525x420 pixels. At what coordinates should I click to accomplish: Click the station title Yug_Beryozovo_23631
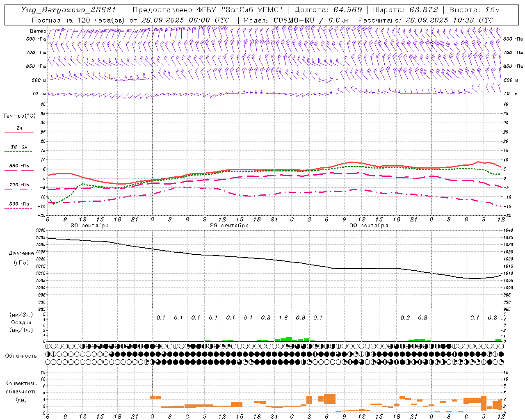(68, 10)
